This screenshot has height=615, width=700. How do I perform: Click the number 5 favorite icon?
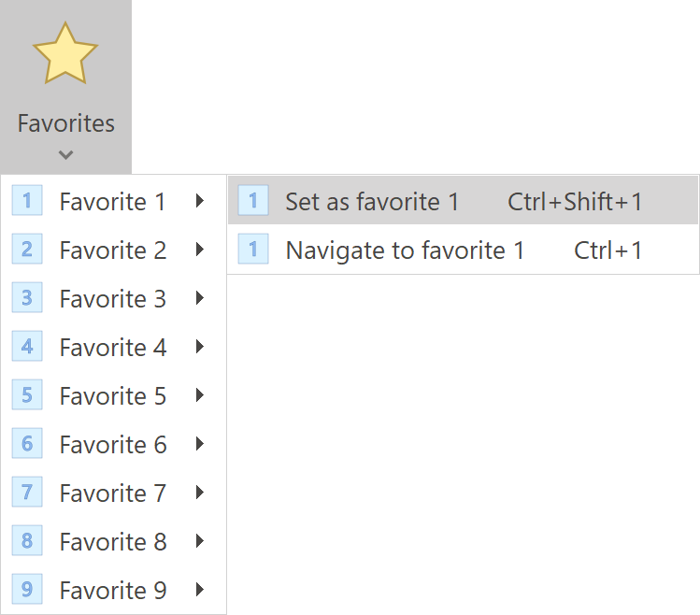pos(27,395)
